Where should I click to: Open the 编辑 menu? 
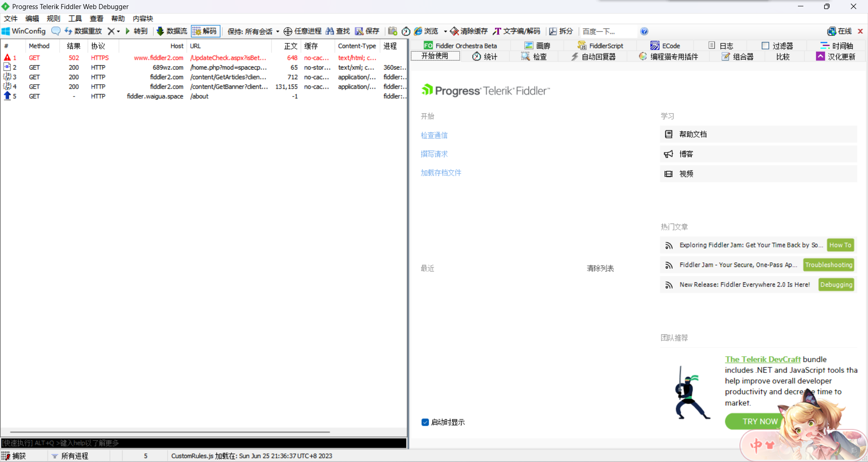[32, 19]
